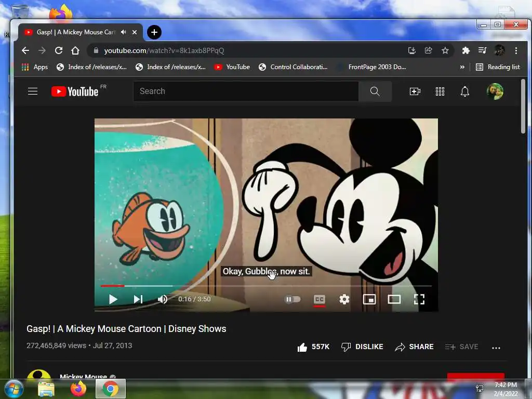Open the Control Collaborati... bookmark

(293, 67)
